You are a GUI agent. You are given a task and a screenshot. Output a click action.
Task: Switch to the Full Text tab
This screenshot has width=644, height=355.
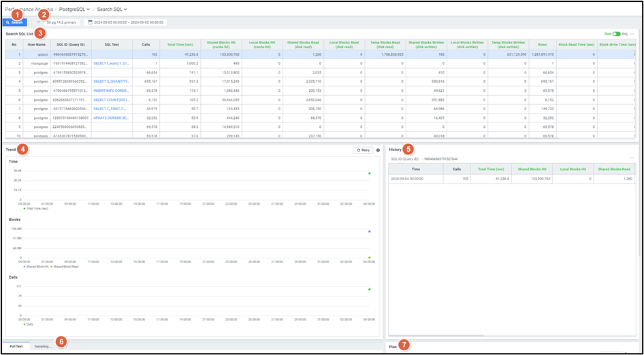[x=16, y=346]
